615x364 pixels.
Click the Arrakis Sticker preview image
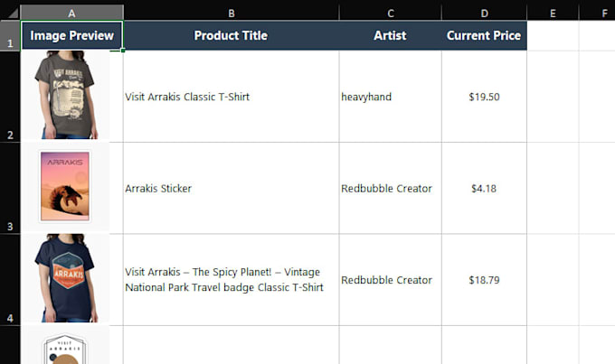point(65,187)
